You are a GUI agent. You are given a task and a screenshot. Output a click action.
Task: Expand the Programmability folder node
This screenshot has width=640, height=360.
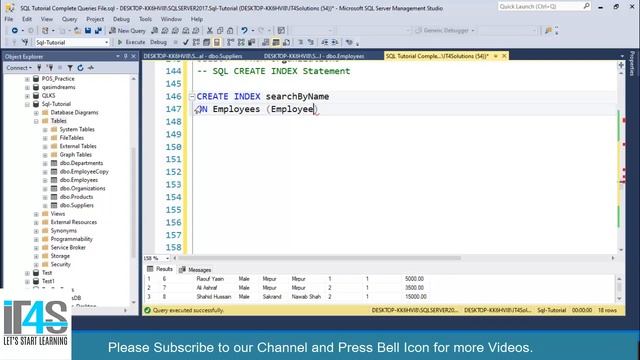[x=36, y=239]
